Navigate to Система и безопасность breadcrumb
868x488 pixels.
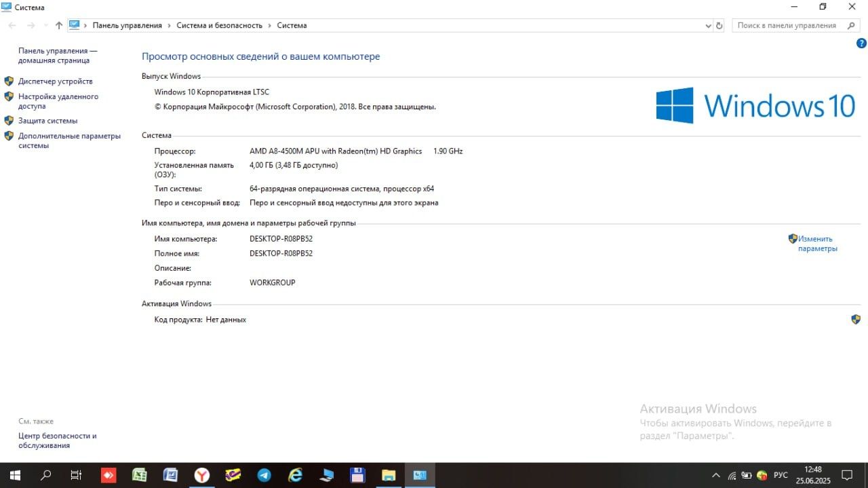[x=219, y=25]
